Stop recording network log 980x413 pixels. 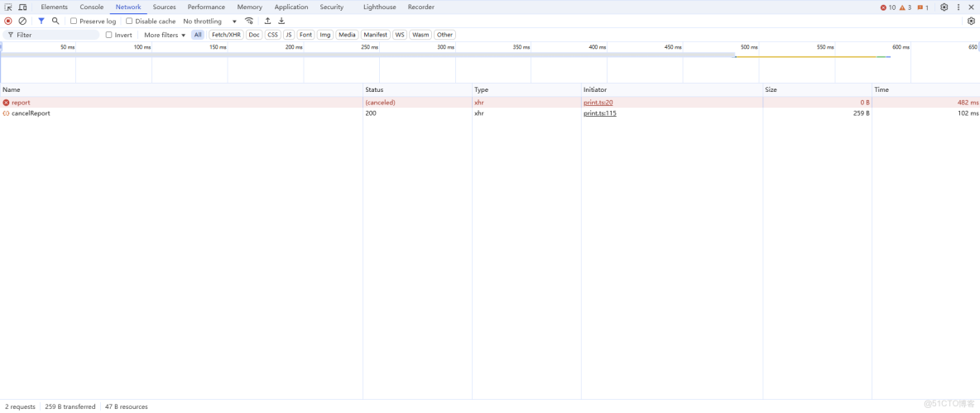[x=8, y=22]
